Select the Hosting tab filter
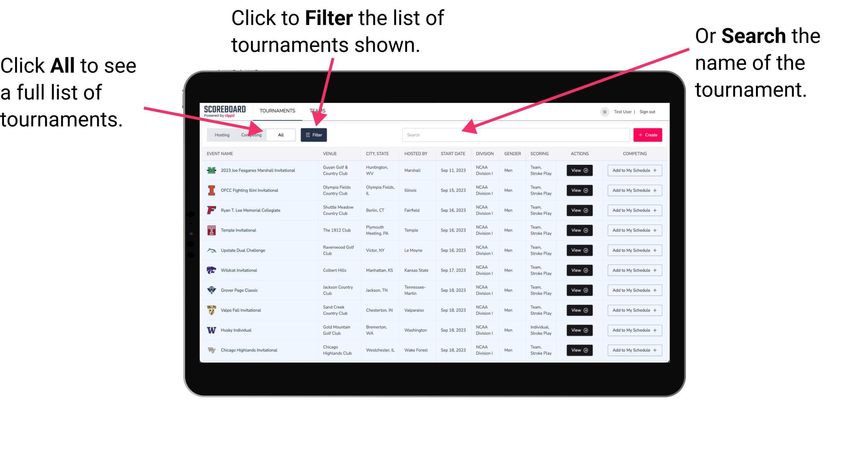The height and width of the screenshot is (467, 868). point(221,134)
